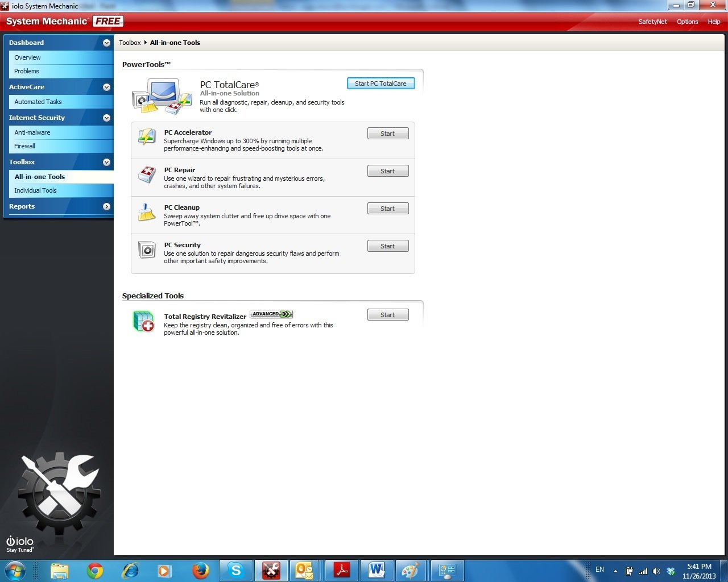Click the PC Repair first-aid icon
The image size is (728, 582).
tap(147, 174)
